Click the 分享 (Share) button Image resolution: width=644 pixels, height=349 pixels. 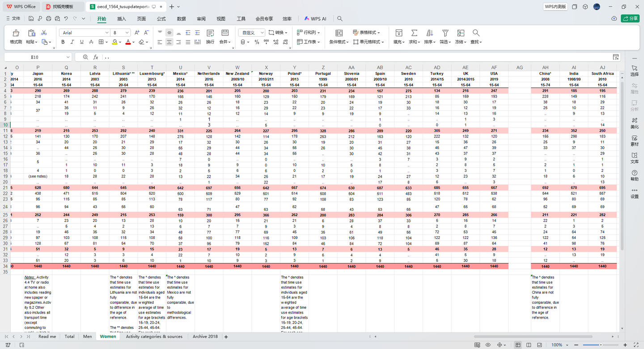pos(631,18)
